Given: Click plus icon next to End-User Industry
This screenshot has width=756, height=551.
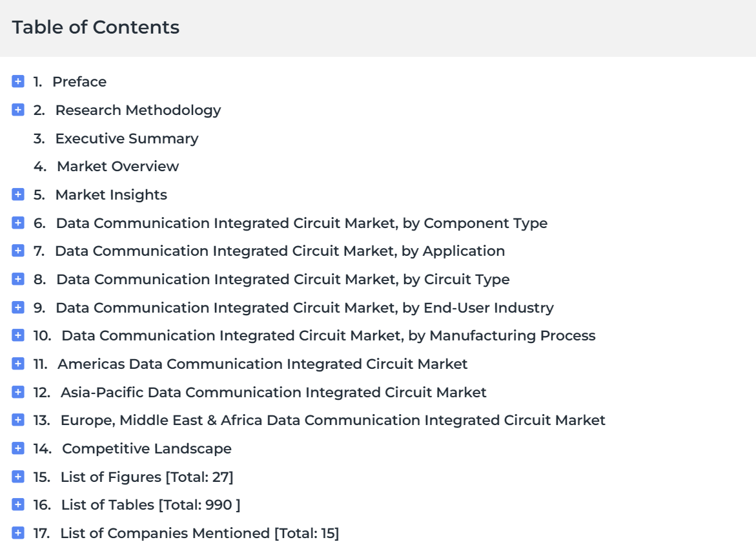Looking at the screenshot, I should pos(18,307).
